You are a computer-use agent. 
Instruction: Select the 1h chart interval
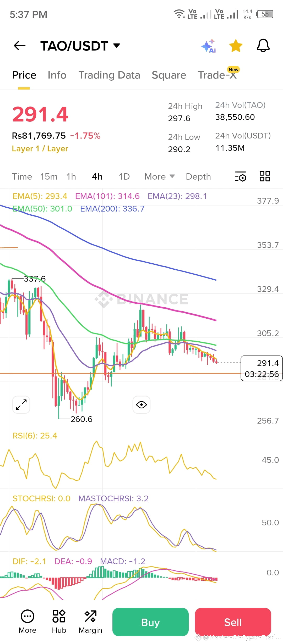[71, 177]
